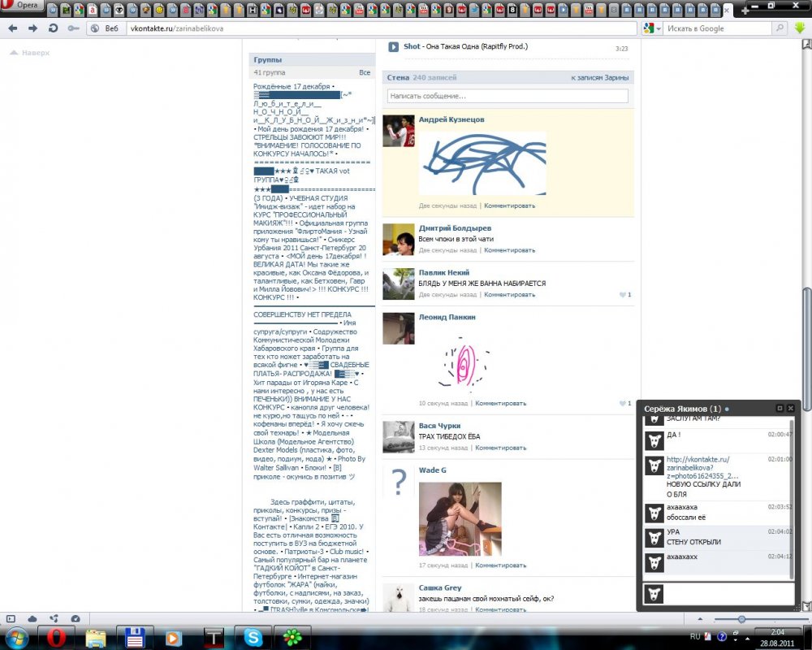Click the Наверх link

30,52
